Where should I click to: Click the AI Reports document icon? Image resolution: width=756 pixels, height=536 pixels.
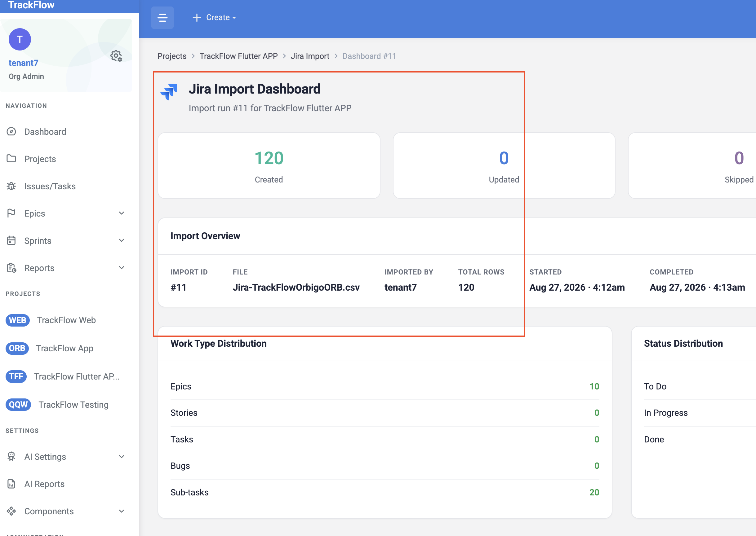pos(11,484)
